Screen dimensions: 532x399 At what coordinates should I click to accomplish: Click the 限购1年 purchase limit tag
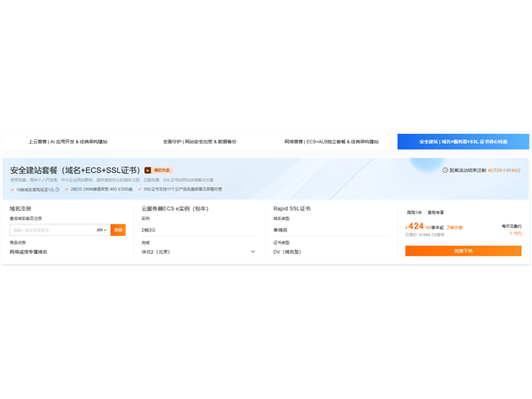[414, 213]
